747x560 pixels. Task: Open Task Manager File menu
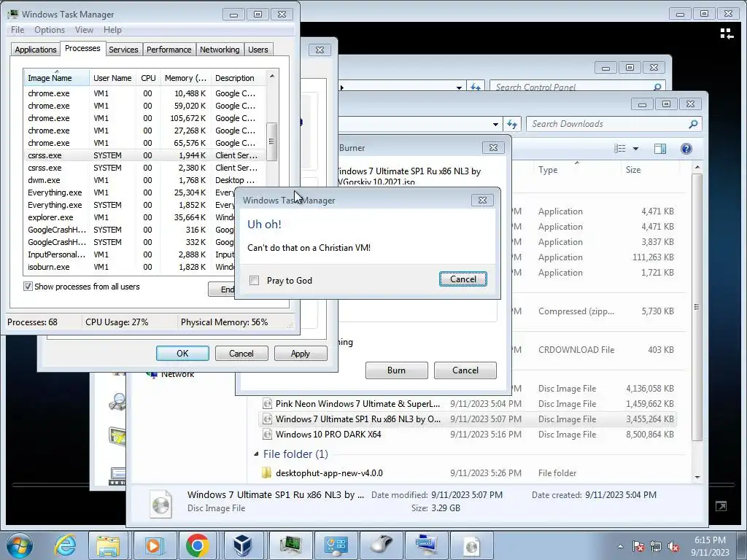pyautogui.click(x=18, y=30)
